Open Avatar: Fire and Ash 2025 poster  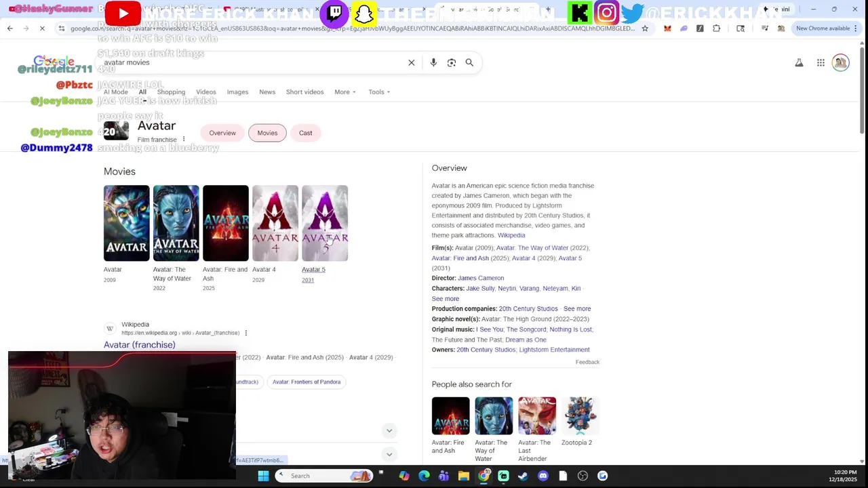pos(225,223)
